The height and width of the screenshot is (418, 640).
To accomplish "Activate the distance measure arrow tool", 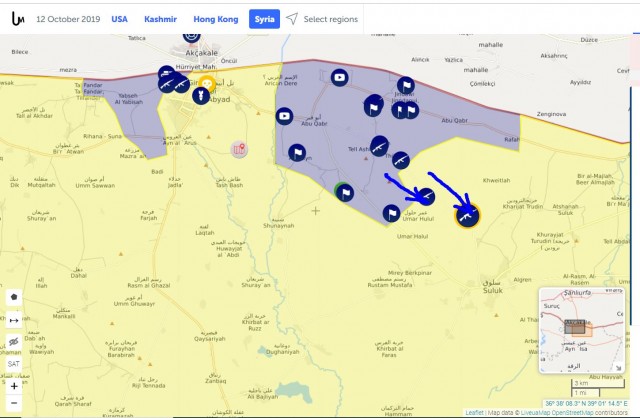I will click(x=14, y=320).
